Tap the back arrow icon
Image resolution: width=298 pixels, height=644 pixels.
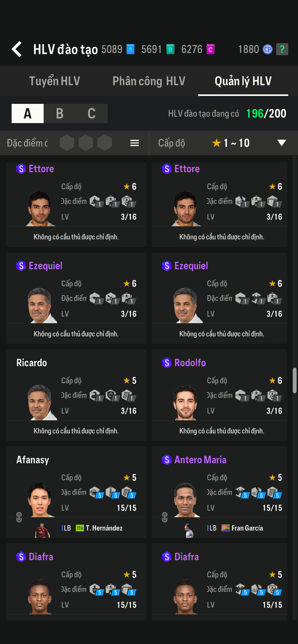17,49
